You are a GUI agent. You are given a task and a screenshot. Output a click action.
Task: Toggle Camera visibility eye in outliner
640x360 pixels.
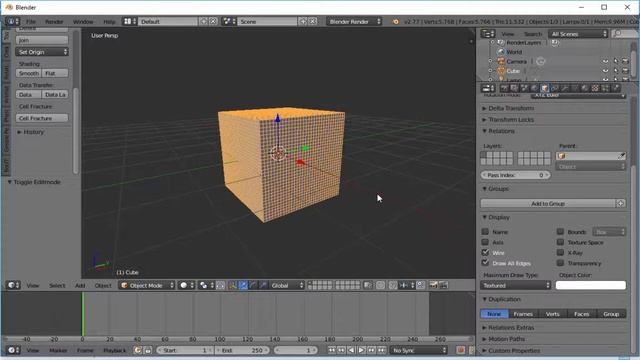605,61
